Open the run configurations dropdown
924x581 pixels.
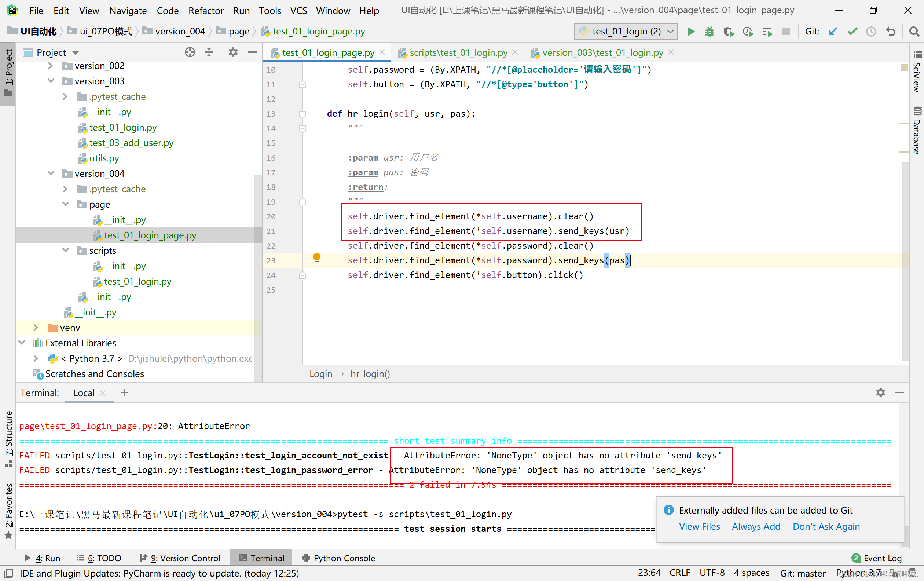669,32
